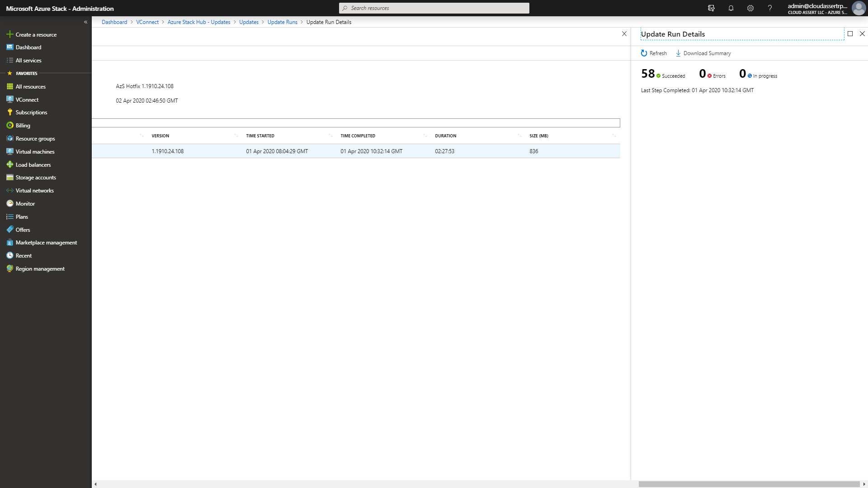Sort by the TIME STARTED column header
Viewport: 868px width, 488px height.
(260, 136)
